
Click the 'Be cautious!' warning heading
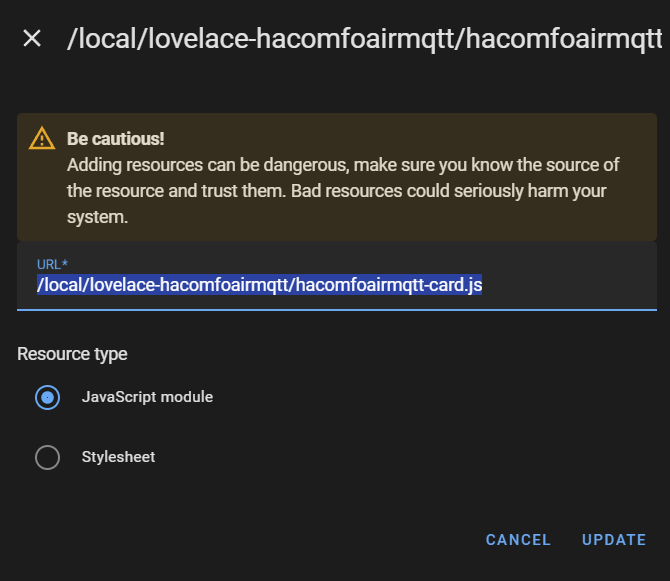(116, 138)
